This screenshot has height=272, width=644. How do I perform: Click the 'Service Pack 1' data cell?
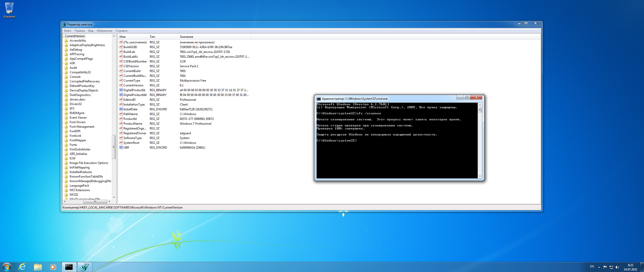(189, 66)
